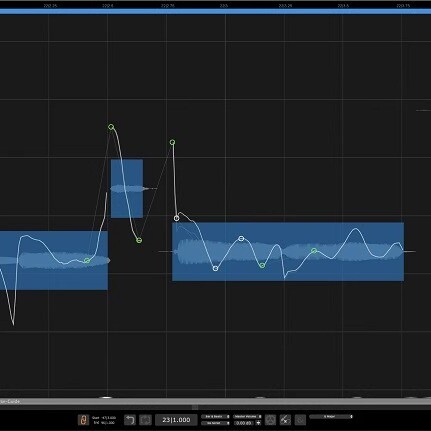The image size is (431, 431).
Task: Select the green pitch node at second peak
Action: 172,142
